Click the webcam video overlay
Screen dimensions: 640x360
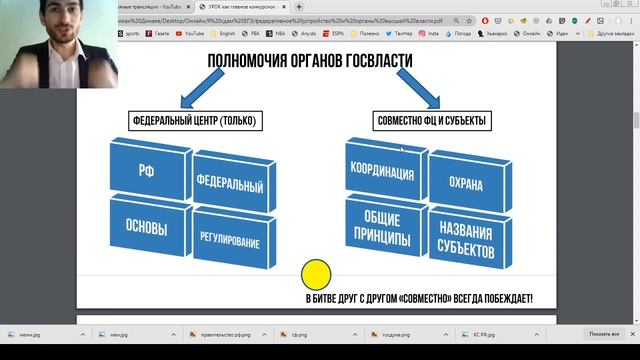[x=59, y=44]
